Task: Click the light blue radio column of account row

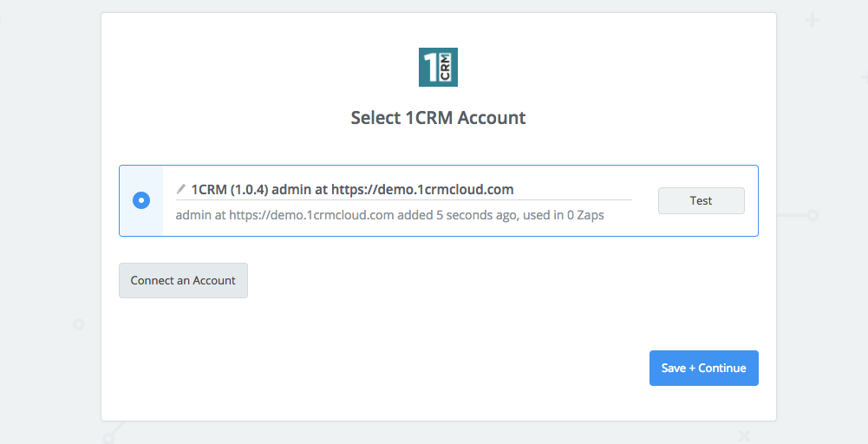Action: [x=141, y=200]
